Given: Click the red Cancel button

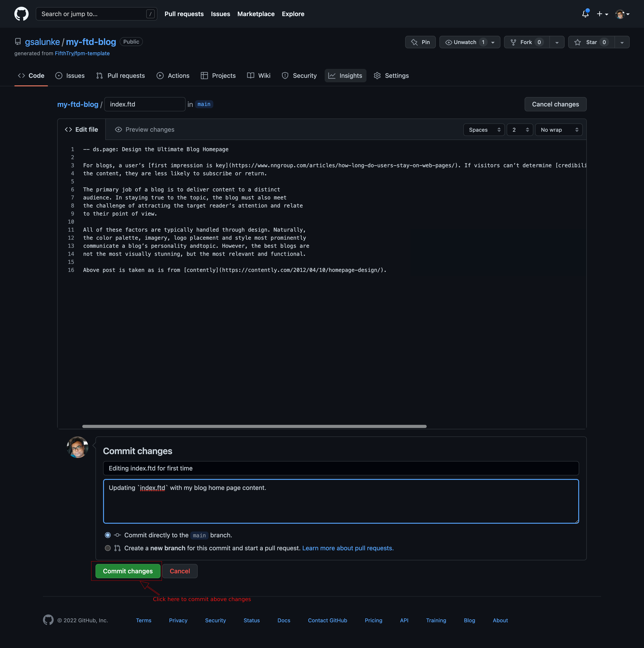Looking at the screenshot, I should pyautogui.click(x=180, y=571).
